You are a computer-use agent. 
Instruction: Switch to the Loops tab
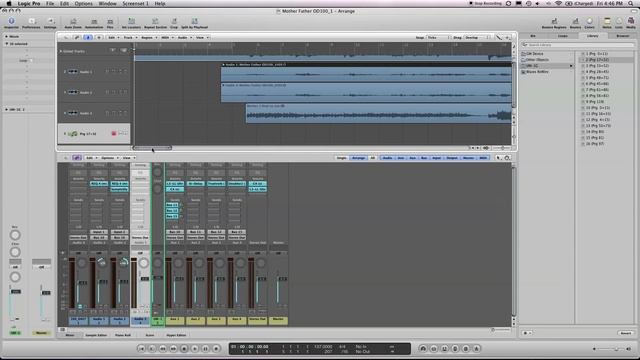click(x=563, y=36)
